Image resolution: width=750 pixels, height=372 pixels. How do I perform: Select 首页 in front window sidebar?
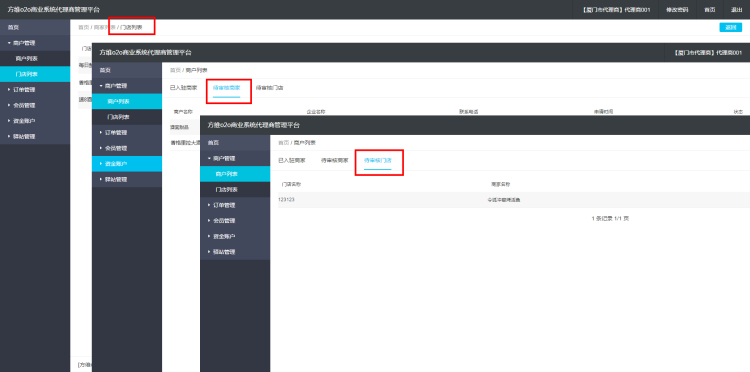pyautogui.click(x=235, y=142)
